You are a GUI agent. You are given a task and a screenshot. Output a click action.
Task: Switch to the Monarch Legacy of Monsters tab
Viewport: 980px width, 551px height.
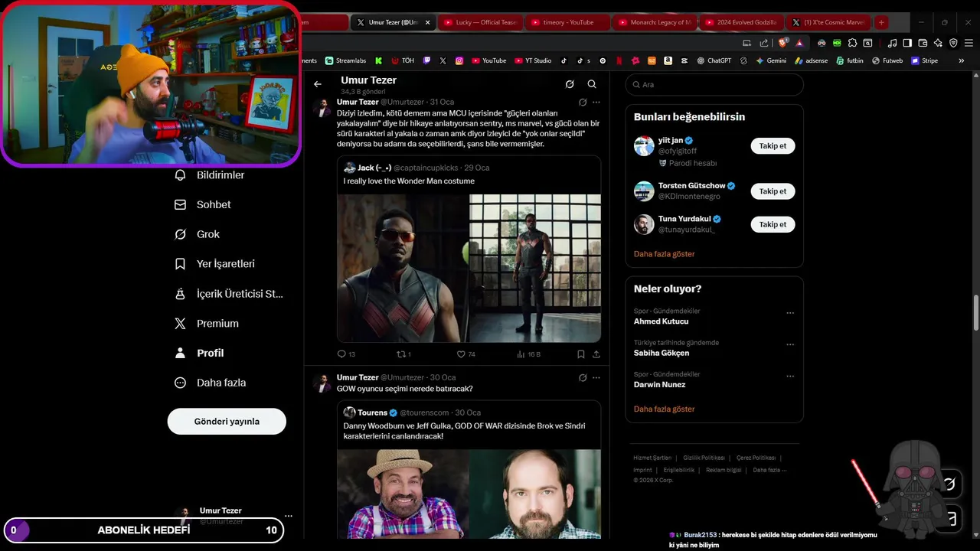(655, 22)
